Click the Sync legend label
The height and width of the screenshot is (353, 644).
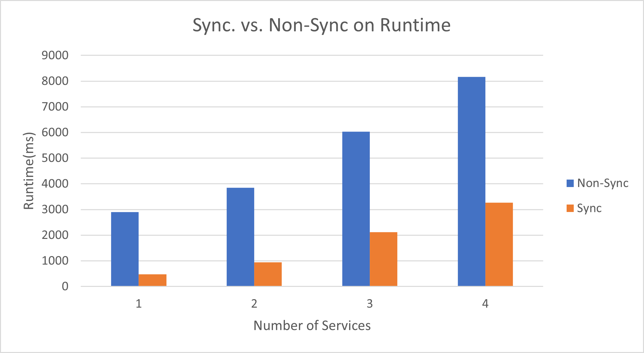click(589, 208)
